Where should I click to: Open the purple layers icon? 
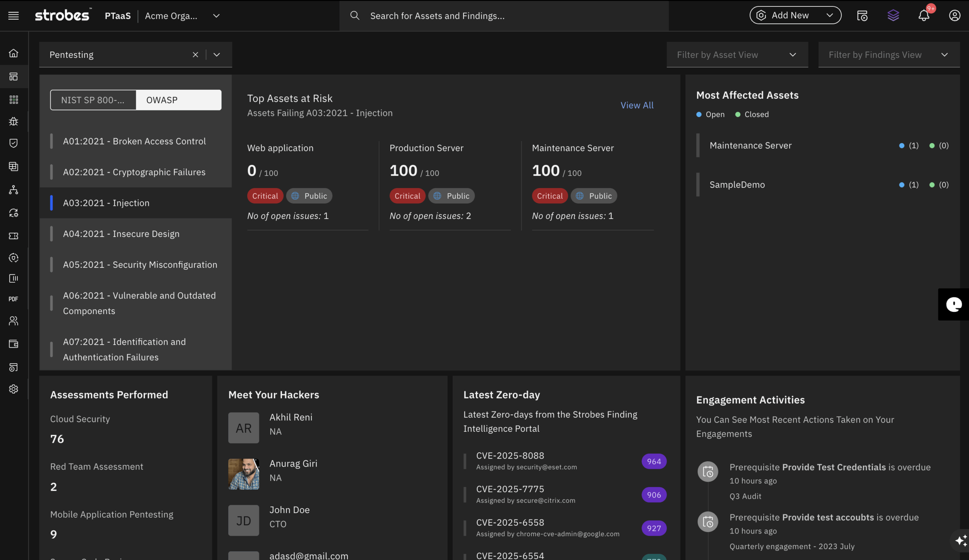893,16
